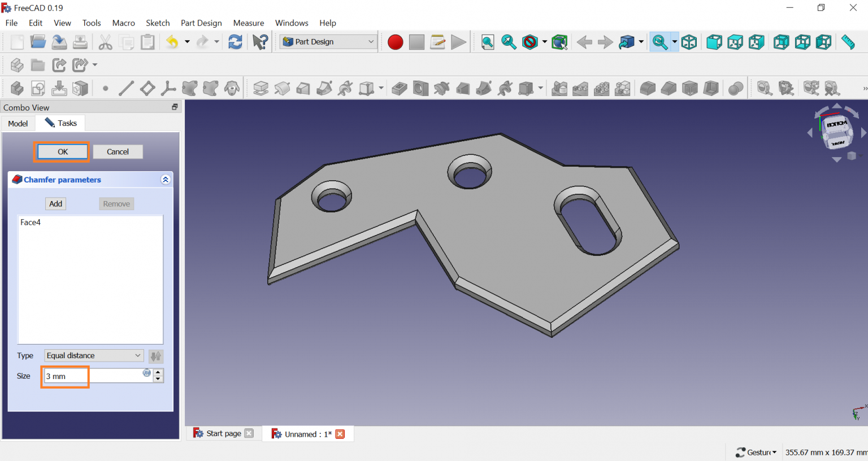Open the draw style dropdown arrow

[x=544, y=42]
